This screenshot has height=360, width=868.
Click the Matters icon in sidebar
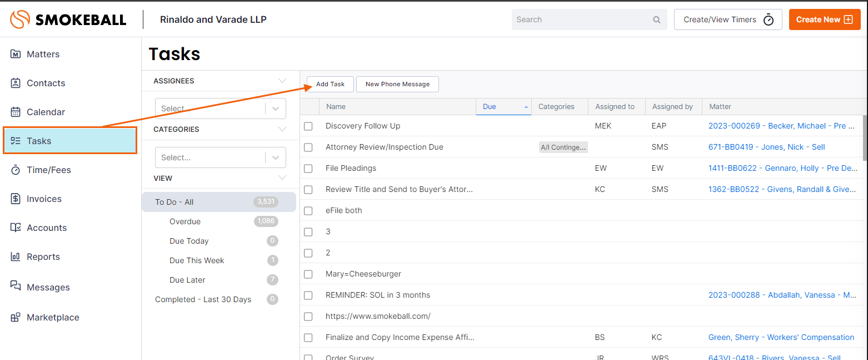[16, 54]
